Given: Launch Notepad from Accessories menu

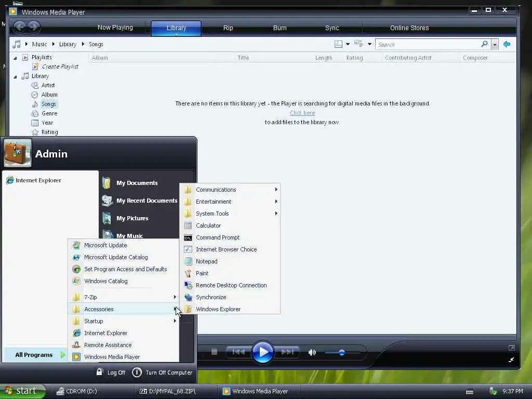Looking at the screenshot, I should point(230,261).
